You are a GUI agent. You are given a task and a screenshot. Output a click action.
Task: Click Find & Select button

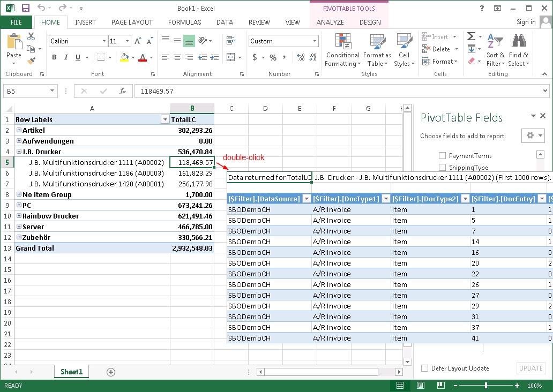point(519,50)
